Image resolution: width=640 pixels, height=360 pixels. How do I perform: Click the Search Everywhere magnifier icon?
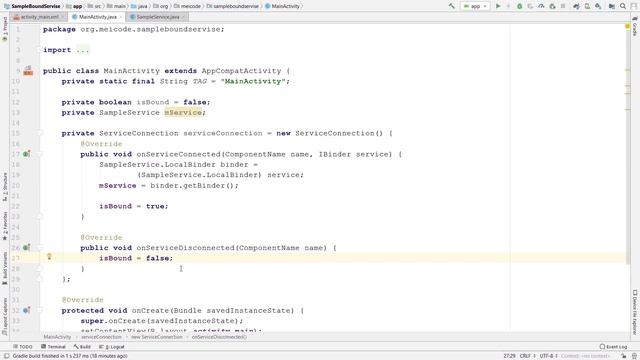[623, 6]
